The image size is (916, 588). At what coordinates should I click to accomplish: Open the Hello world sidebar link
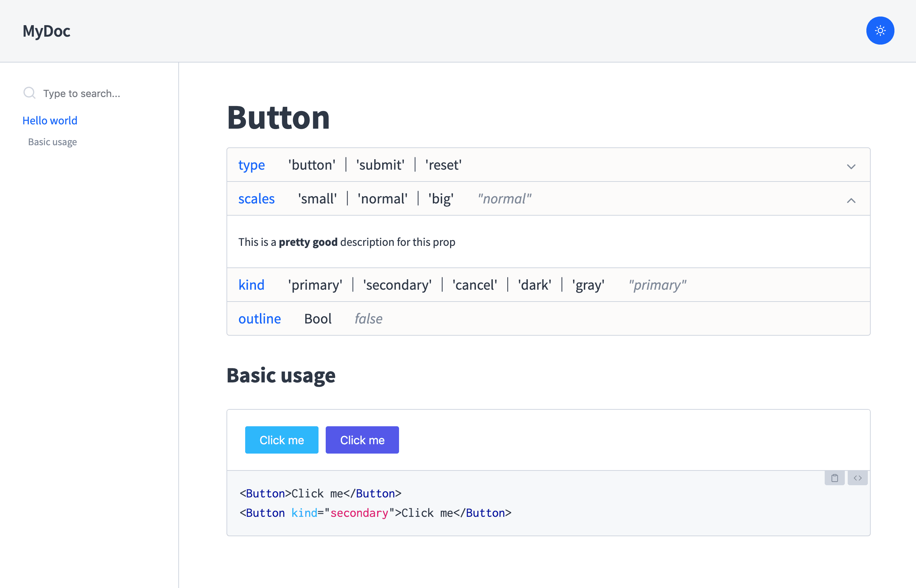coord(50,121)
